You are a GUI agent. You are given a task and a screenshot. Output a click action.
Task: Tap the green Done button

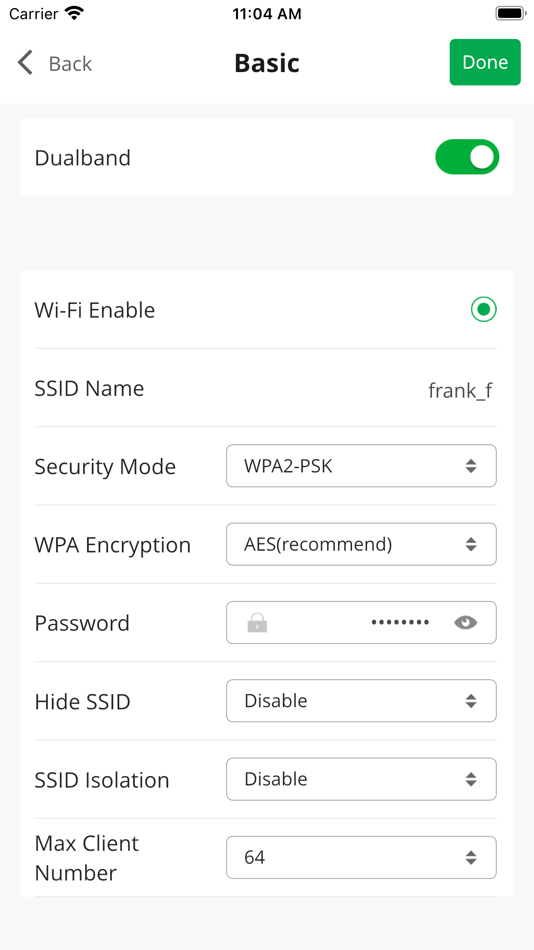[x=485, y=62]
